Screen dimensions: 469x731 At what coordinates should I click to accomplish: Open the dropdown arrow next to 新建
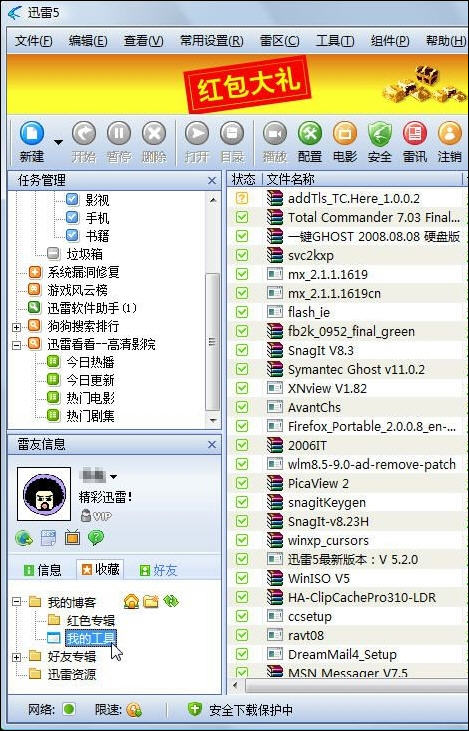[58, 142]
